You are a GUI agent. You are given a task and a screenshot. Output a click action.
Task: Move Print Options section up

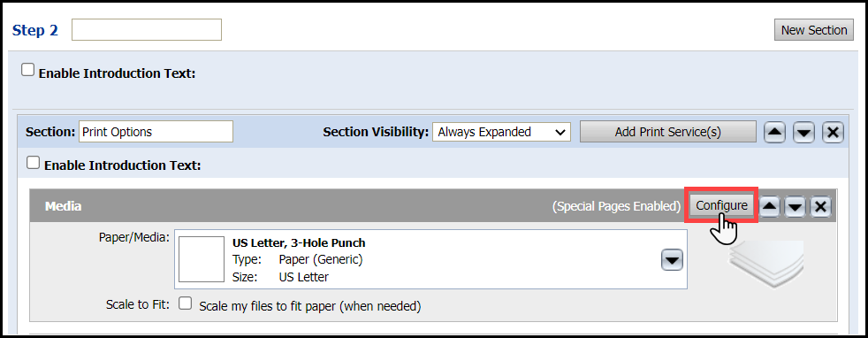click(x=774, y=132)
